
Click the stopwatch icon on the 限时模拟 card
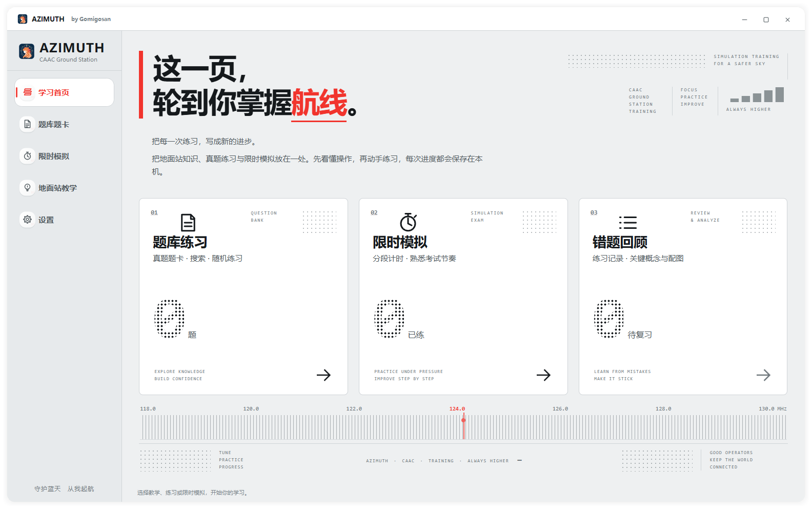click(x=408, y=222)
